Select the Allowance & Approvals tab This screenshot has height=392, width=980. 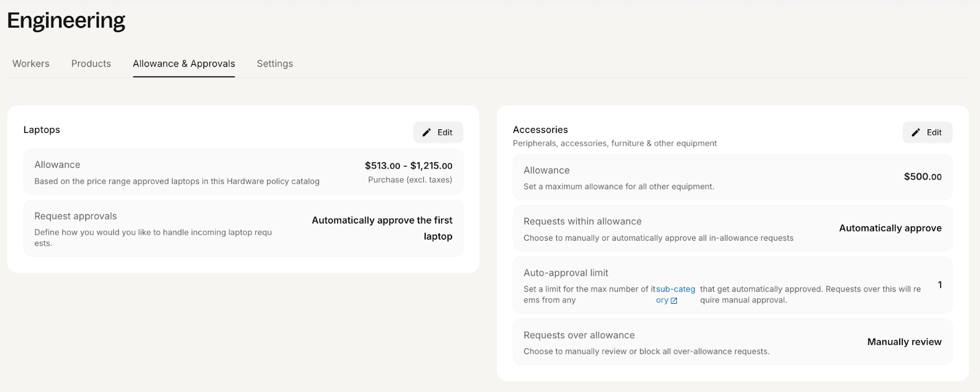[x=184, y=64]
